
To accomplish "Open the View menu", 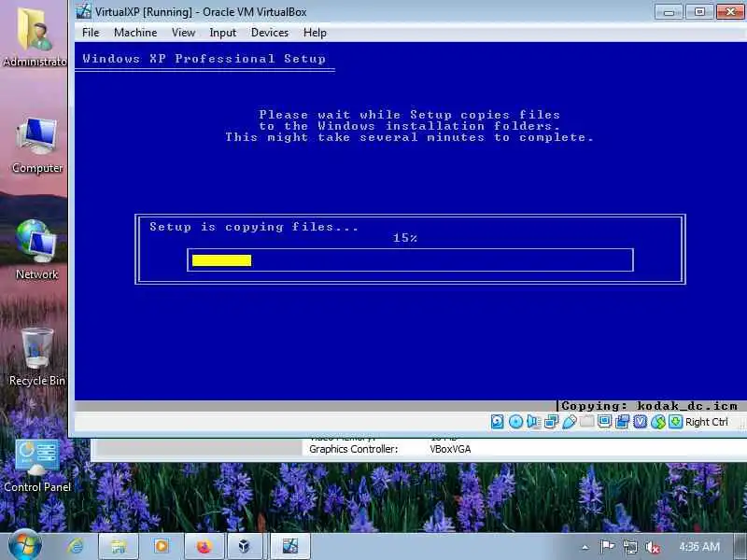I will tap(183, 33).
